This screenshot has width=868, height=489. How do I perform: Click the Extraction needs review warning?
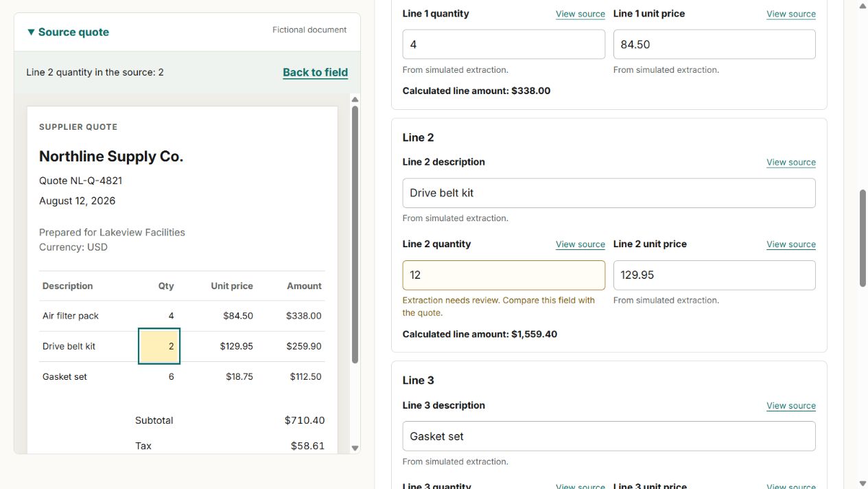click(x=499, y=306)
